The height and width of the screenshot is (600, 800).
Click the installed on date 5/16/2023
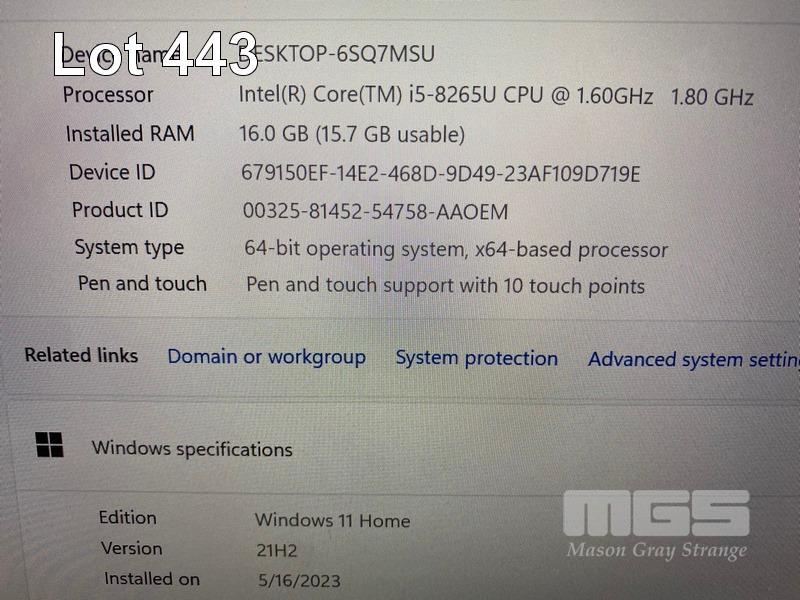click(x=299, y=581)
